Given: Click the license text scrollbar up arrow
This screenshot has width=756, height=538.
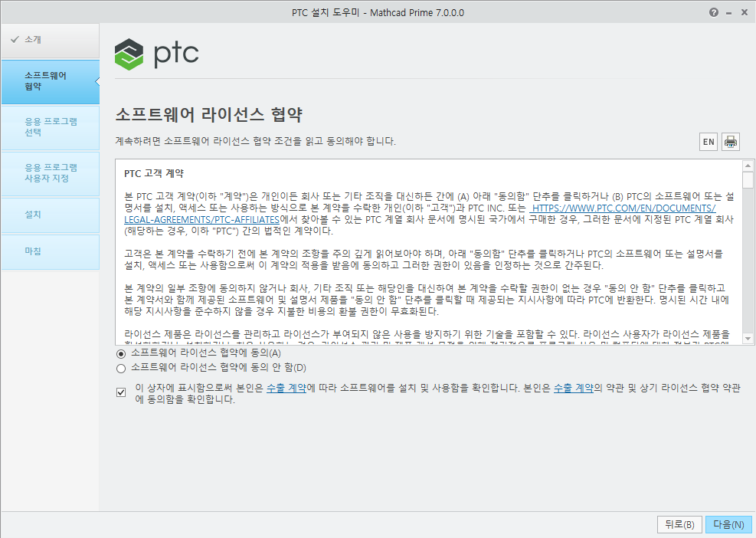Looking at the screenshot, I should [x=748, y=166].
